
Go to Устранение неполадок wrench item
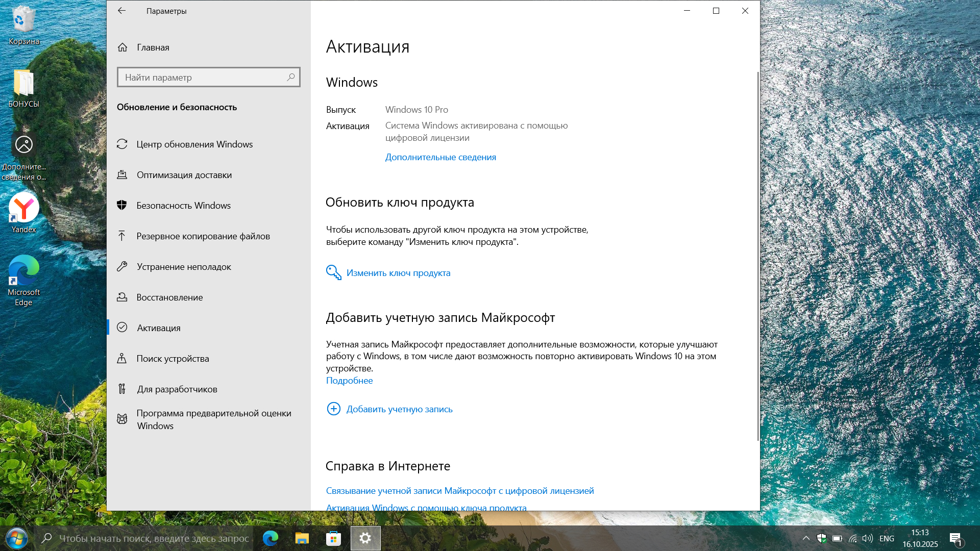click(x=184, y=267)
